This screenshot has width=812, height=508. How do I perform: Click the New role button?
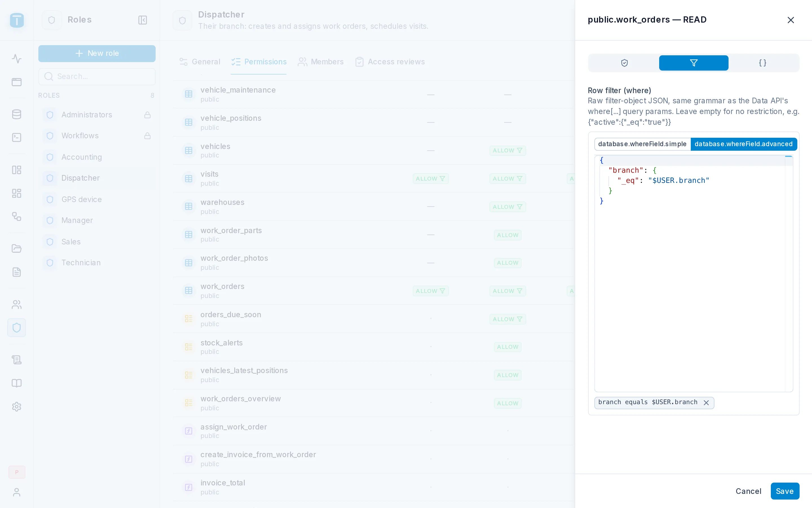click(97, 53)
